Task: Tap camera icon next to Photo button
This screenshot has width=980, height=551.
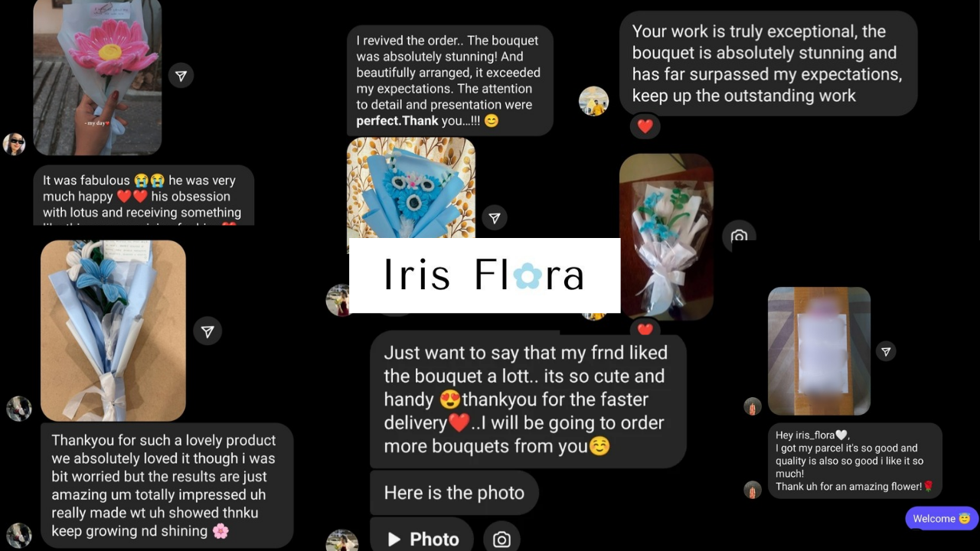Action: coord(501,539)
